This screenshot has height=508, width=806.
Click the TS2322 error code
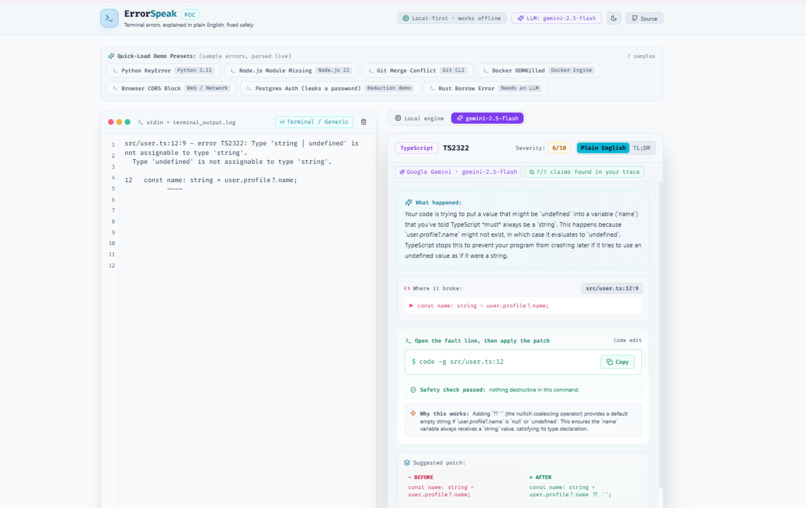point(456,148)
